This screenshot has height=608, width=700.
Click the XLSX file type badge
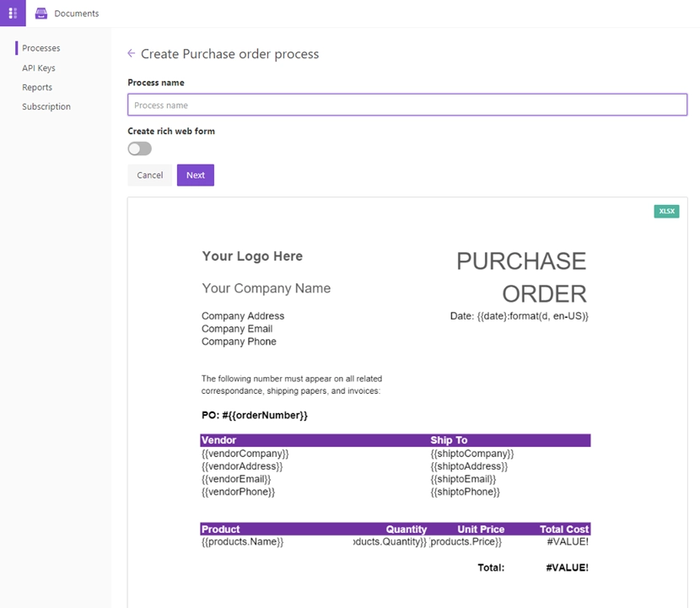(x=665, y=212)
